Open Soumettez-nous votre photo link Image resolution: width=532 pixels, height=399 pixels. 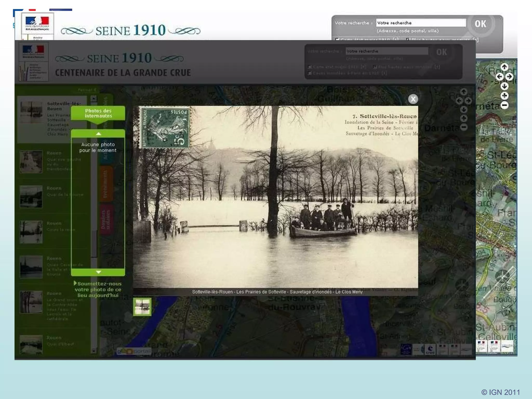[x=98, y=289]
